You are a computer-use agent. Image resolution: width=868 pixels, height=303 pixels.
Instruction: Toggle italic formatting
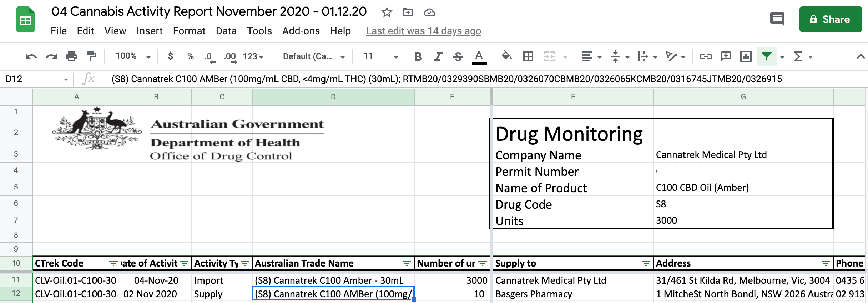(x=438, y=56)
